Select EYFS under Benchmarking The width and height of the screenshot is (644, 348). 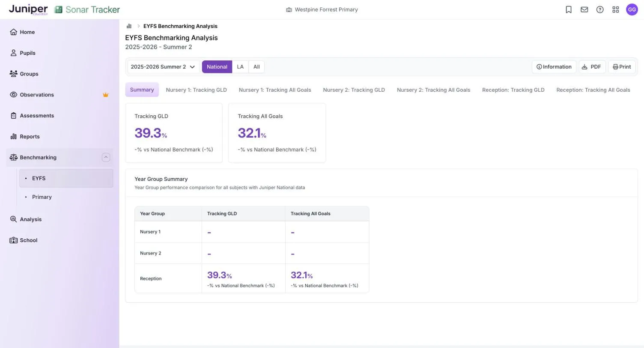pyautogui.click(x=66, y=178)
